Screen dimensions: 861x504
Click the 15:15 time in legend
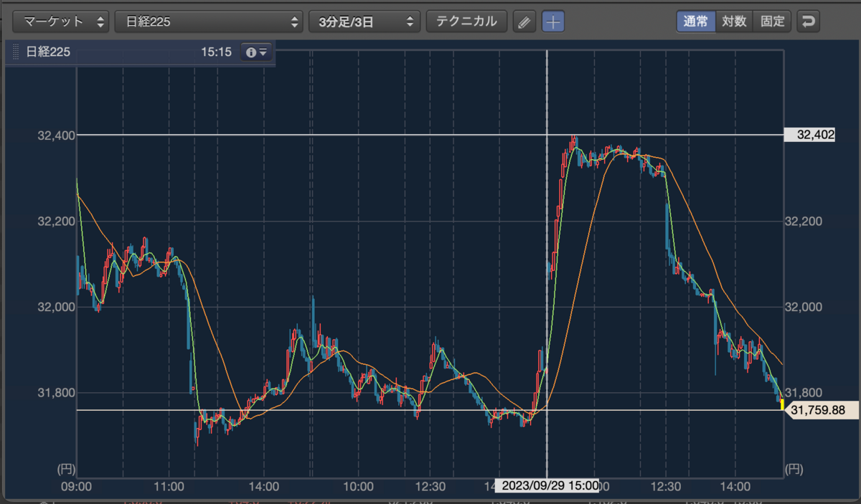(216, 52)
